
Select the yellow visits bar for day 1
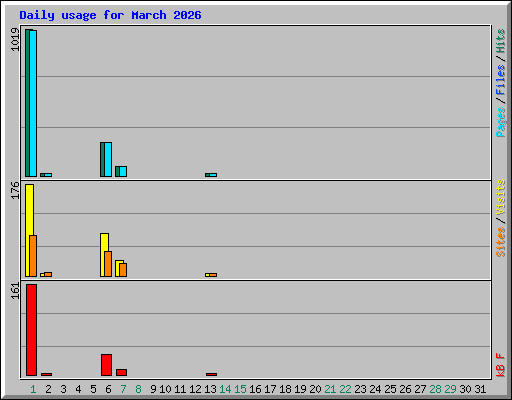coord(28,210)
